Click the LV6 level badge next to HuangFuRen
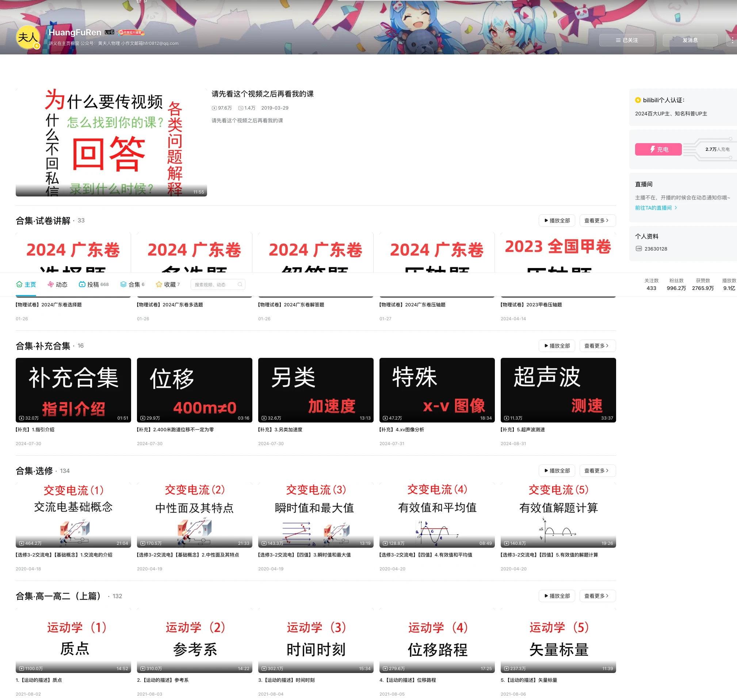 click(109, 32)
